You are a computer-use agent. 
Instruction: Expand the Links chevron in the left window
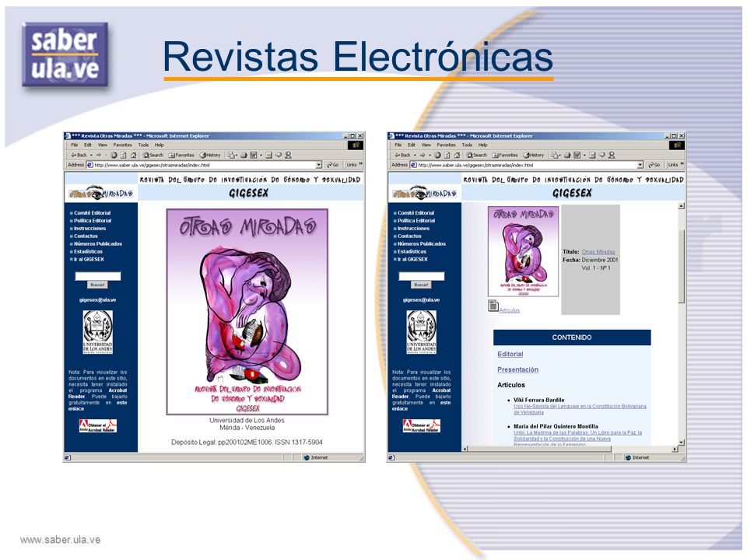[x=360, y=164]
